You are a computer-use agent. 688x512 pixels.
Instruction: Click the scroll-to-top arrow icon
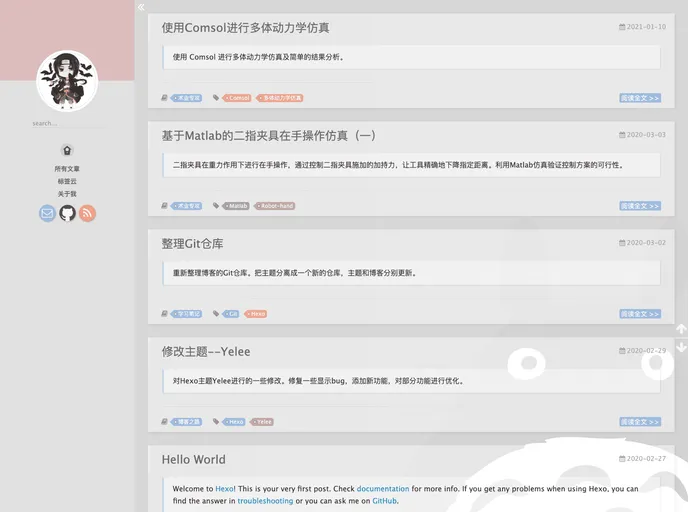coord(681,329)
